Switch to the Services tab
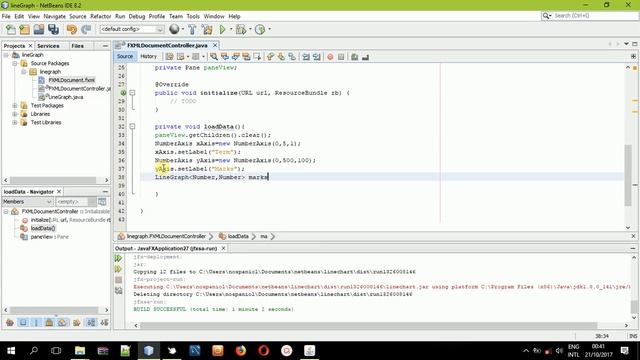The width and height of the screenshot is (640, 360). (x=48, y=46)
